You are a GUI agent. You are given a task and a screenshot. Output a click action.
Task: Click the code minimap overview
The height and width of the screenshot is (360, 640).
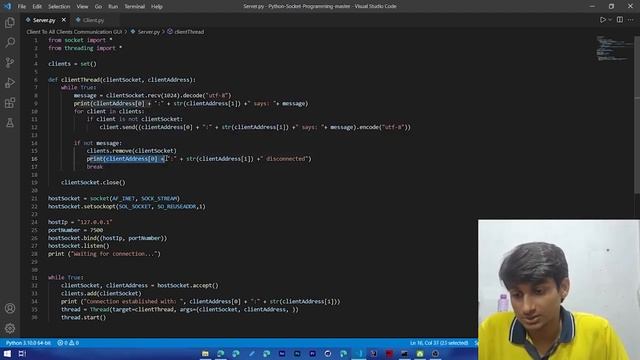click(x=613, y=48)
